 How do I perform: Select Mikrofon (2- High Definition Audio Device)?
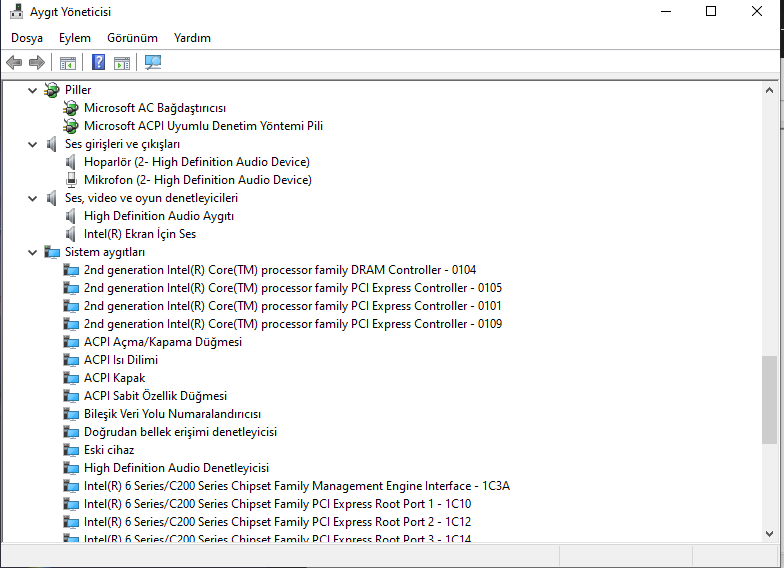[x=198, y=180]
